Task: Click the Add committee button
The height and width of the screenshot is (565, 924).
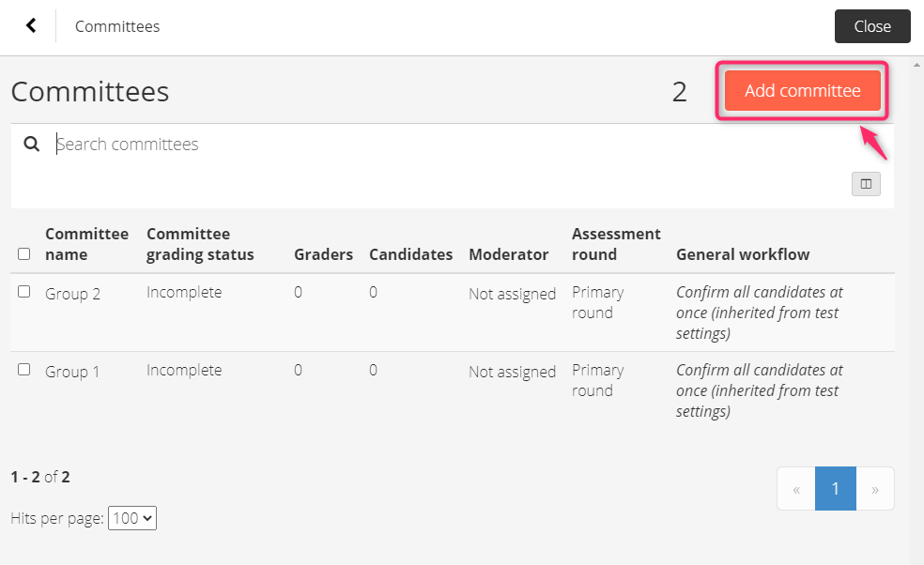Action: coord(803,91)
